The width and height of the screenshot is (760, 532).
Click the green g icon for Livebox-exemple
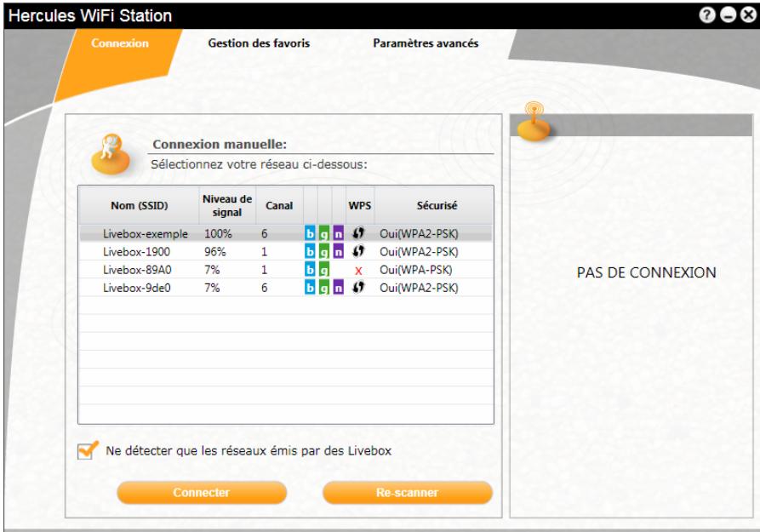pos(323,234)
